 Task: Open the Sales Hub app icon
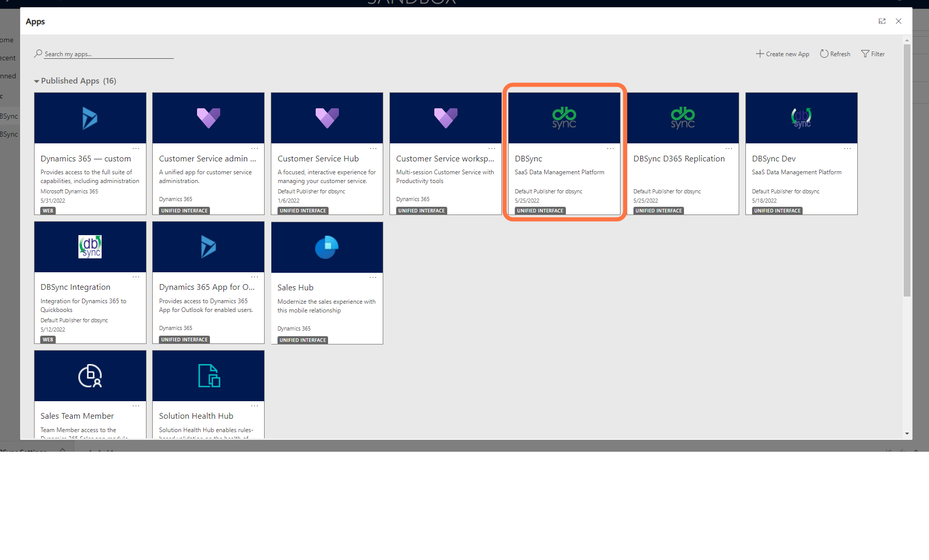pyautogui.click(x=327, y=247)
